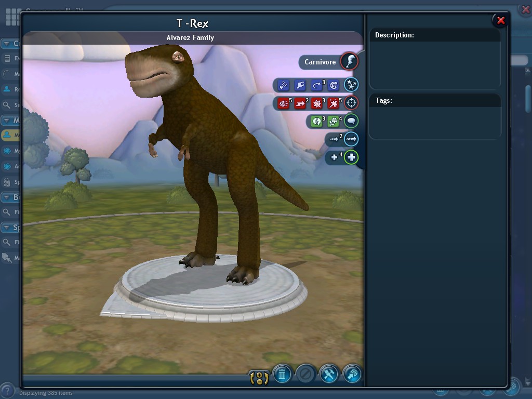The width and height of the screenshot is (532, 399).
Task: Click the 'Displaying 385 items' status text
Action: coord(46,393)
